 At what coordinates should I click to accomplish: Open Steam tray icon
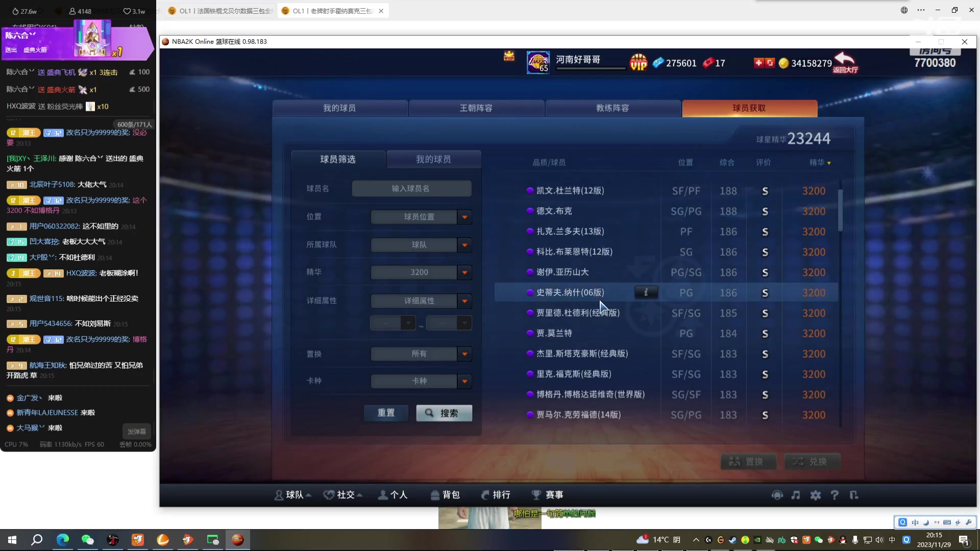(x=732, y=540)
